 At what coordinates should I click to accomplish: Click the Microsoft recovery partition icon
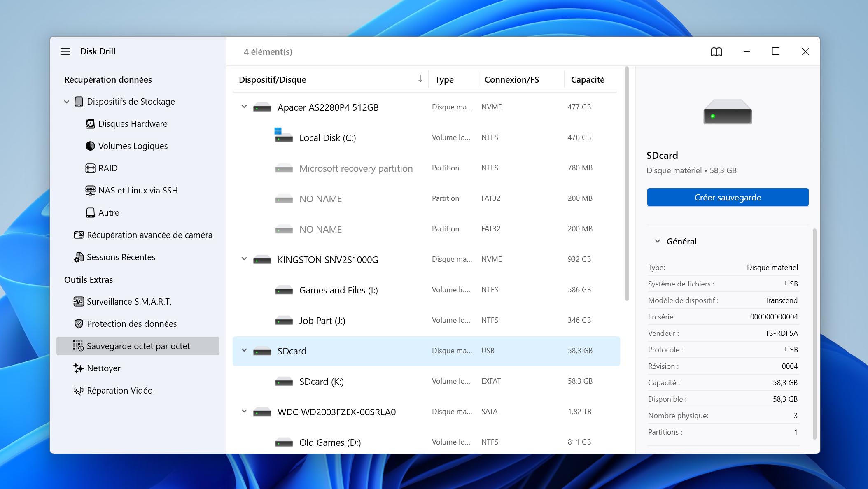pyautogui.click(x=284, y=169)
